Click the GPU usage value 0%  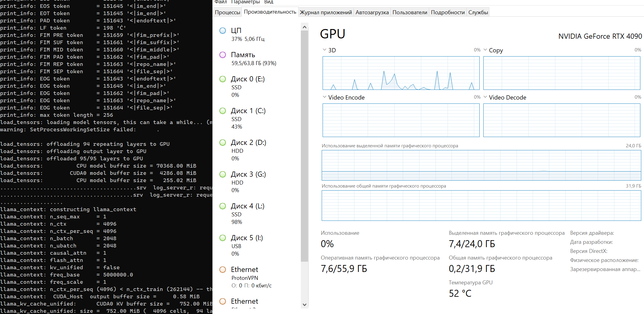pos(327,244)
